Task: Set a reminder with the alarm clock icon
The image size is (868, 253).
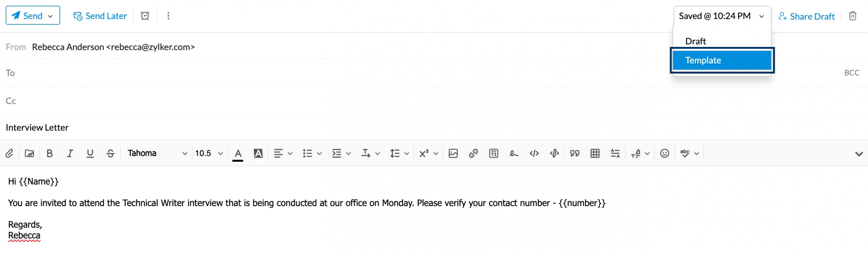Action: [x=145, y=16]
